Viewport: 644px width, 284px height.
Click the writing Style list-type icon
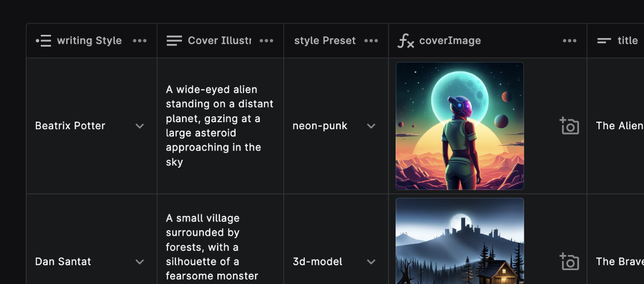[43, 41]
